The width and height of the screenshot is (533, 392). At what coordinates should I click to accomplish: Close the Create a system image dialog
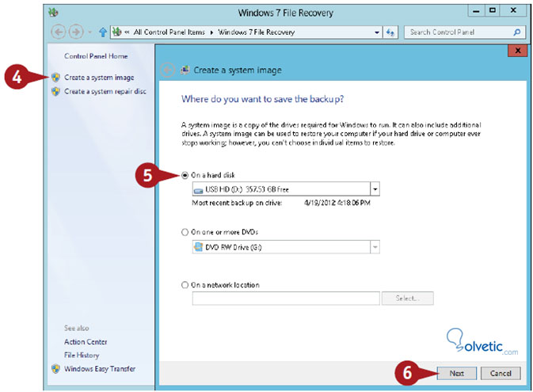tap(517, 51)
